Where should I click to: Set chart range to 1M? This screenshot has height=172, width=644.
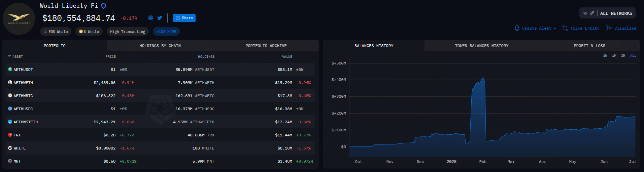614,56
